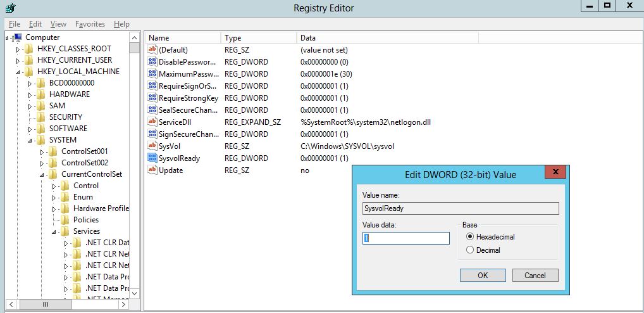Open the Edit menu
Image resolution: width=644 pixels, height=313 pixels.
35,24
